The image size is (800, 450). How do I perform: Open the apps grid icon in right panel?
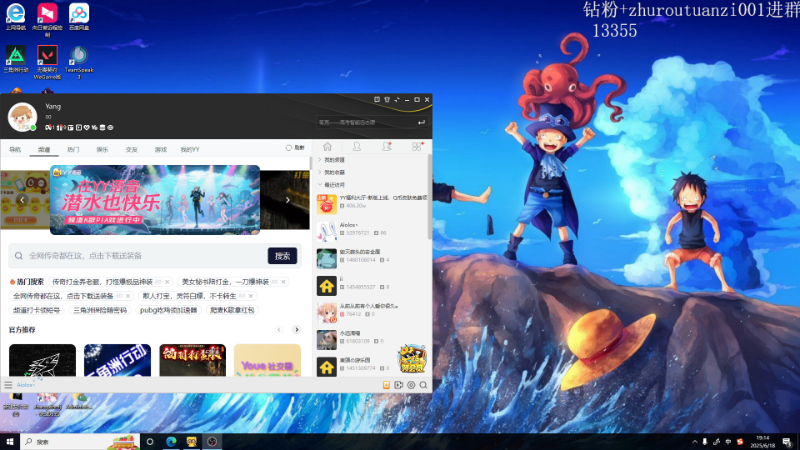click(x=417, y=147)
